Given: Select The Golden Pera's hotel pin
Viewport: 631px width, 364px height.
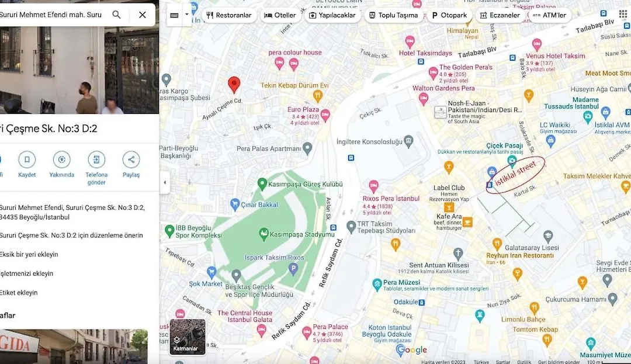Looking at the screenshot, I should 433,73.
